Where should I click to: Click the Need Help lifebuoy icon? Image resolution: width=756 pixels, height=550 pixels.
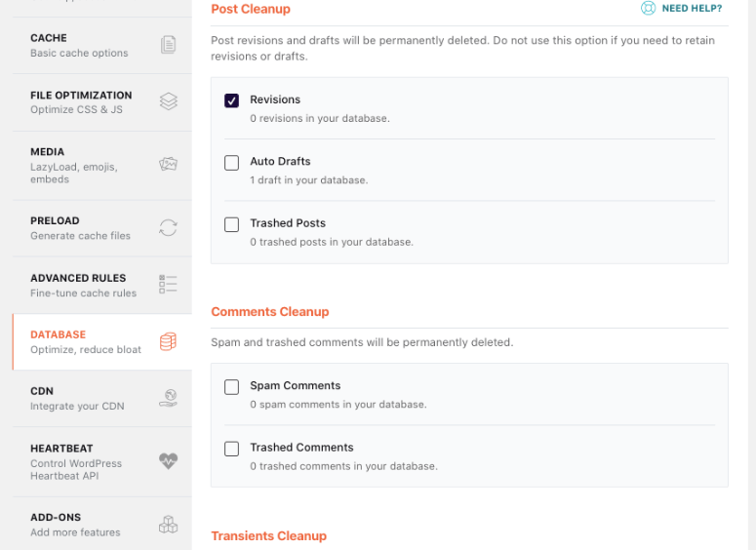(648, 9)
